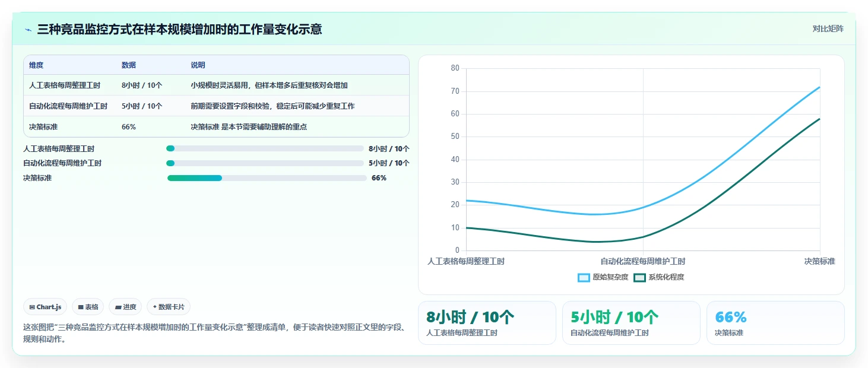Click chart x-axis label 自动化流程每周维护工时
868x368 pixels.
tap(643, 261)
